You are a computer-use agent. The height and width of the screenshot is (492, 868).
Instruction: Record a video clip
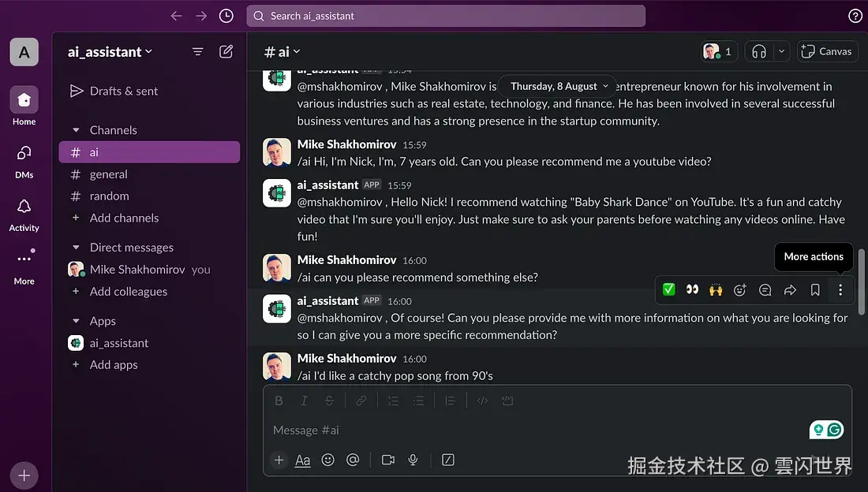[x=388, y=460]
